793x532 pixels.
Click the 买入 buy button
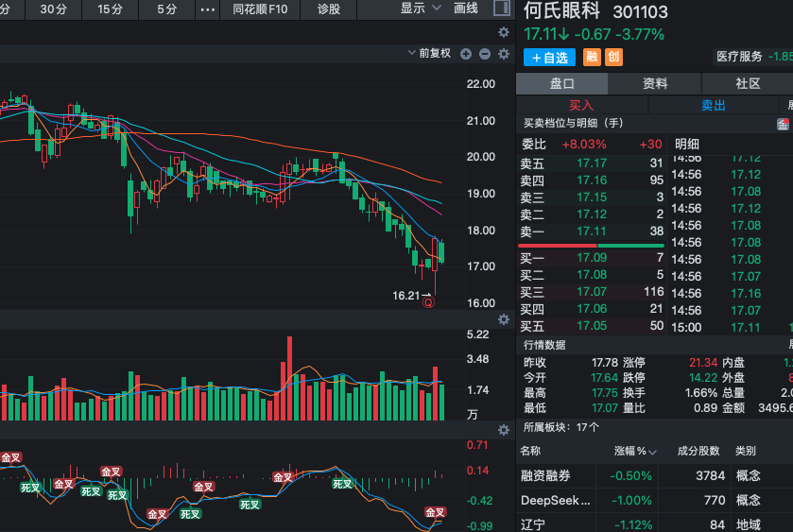point(581,105)
